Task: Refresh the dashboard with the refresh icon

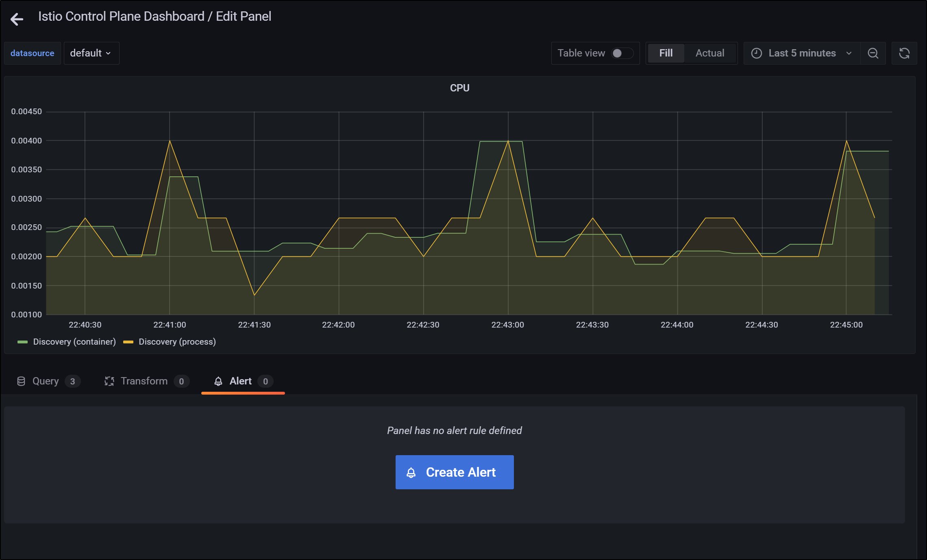Action: (x=904, y=53)
